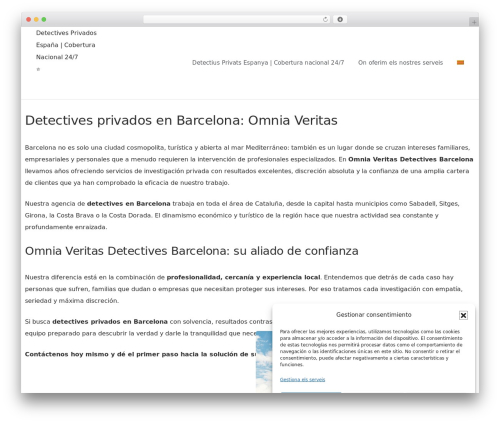Click the red close window dot
This screenshot has height=423, width=500.
coord(29,20)
